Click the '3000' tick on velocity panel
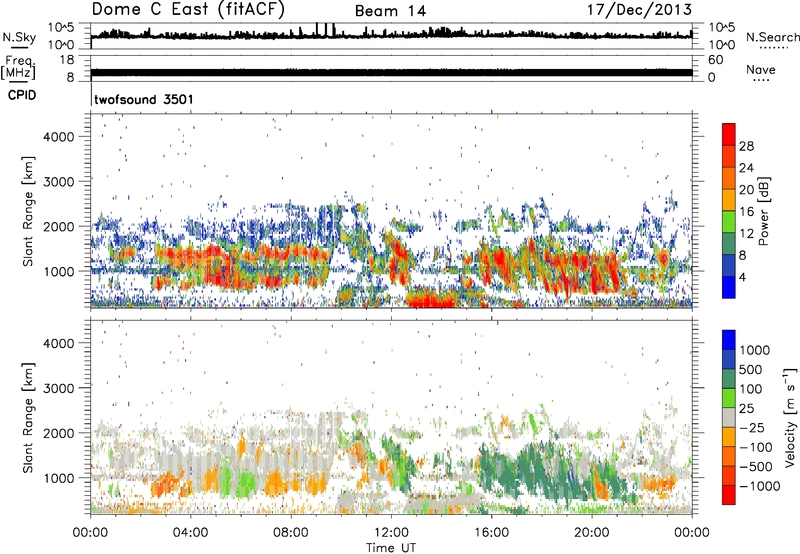 (58, 388)
